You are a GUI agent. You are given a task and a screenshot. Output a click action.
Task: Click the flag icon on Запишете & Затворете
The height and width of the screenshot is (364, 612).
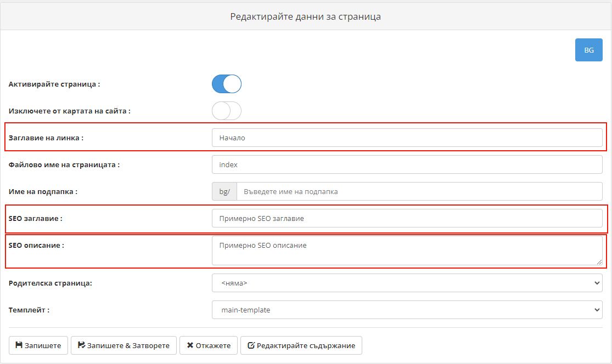(81, 345)
